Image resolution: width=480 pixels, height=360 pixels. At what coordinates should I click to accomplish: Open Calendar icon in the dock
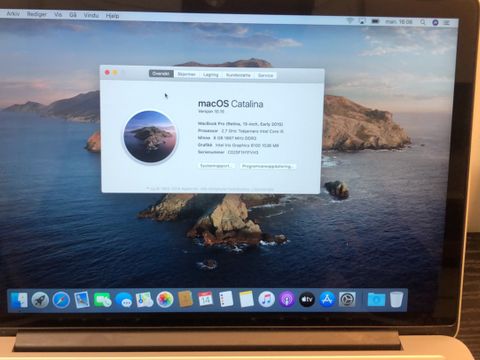[205, 299]
